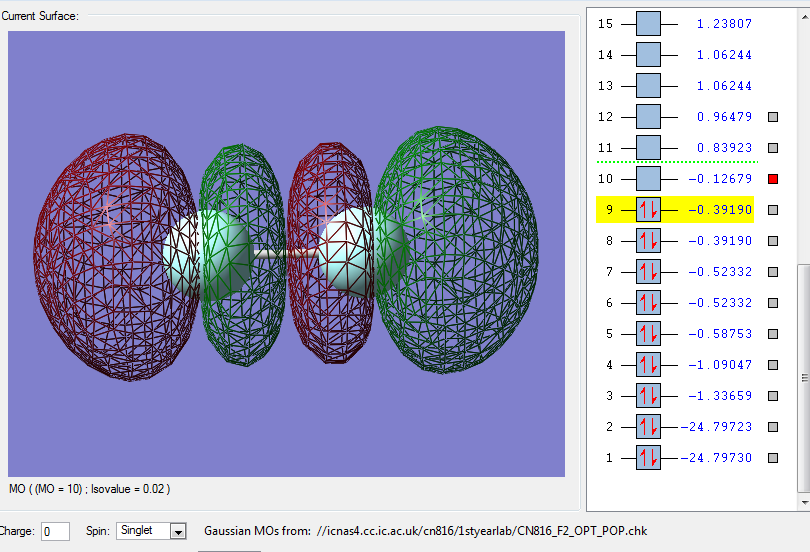Toggle surface marker for orbital 3

pos(773,396)
